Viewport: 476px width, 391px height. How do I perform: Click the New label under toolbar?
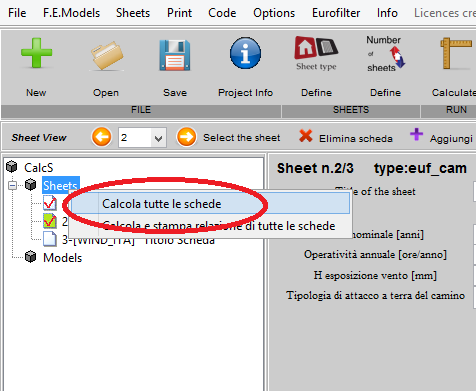click(36, 92)
